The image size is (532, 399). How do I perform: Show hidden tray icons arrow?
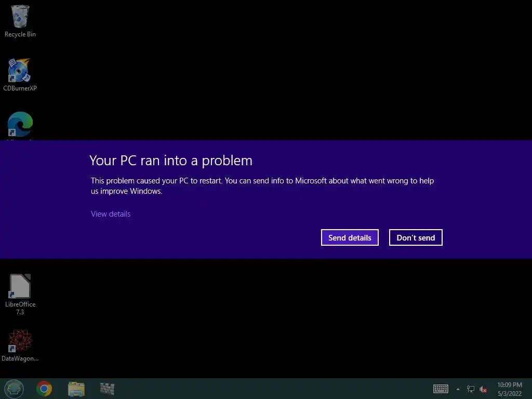click(458, 389)
